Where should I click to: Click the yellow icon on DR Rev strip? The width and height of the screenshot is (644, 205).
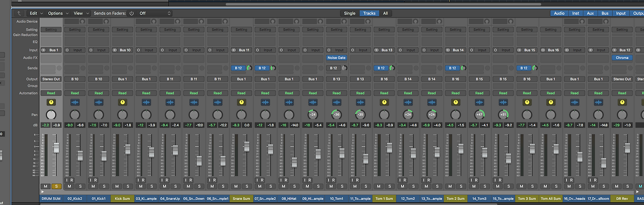click(622, 102)
